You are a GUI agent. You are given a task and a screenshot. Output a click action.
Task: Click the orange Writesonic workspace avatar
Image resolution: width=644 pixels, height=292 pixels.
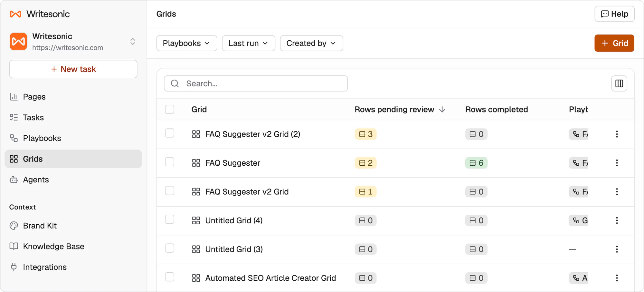(18, 42)
